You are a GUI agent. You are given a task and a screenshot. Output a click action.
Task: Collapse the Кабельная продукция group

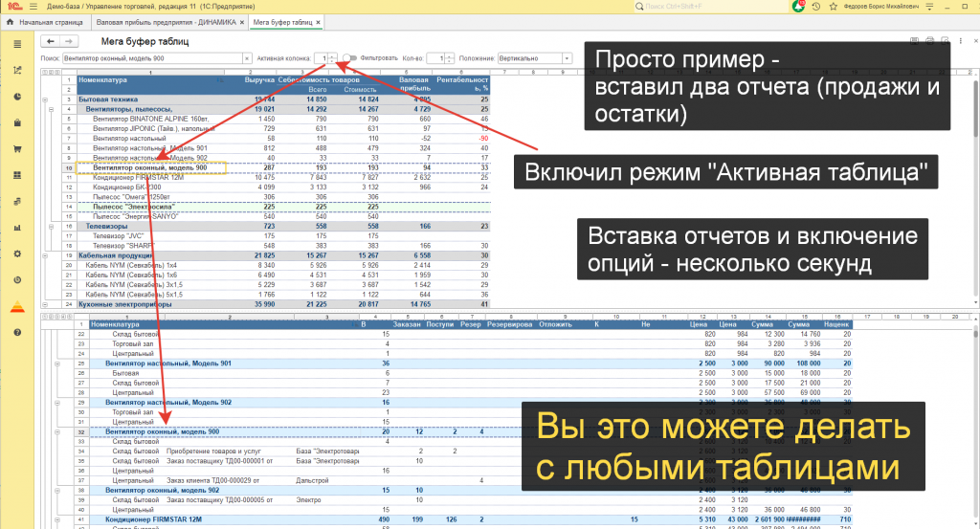coord(45,255)
